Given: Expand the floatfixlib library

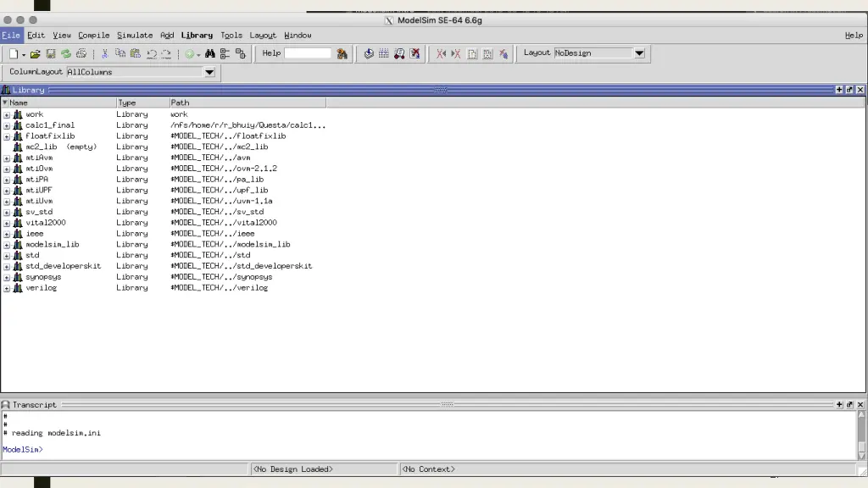Looking at the screenshot, I should [x=7, y=136].
